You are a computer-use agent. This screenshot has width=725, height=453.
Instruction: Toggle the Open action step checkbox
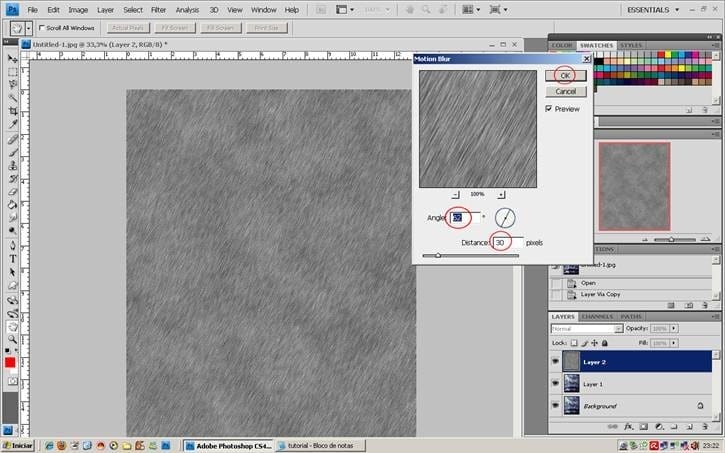pyautogui.click(x=556, y=283)
